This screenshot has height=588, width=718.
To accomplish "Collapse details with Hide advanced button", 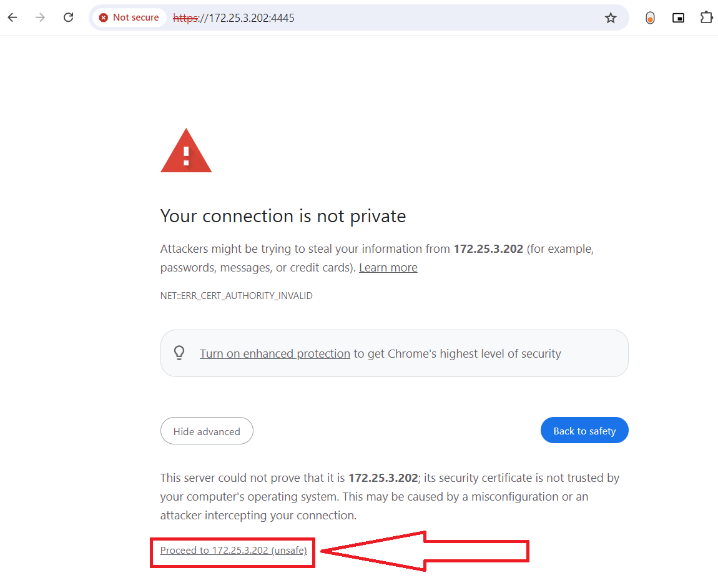I will [x=207, y=431].
